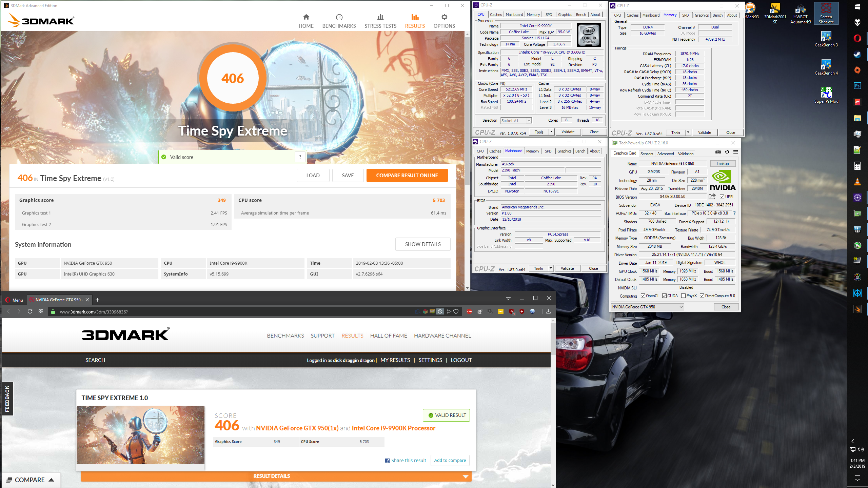Viewport: 868px width, 488px height.
Task: Toggle PhysX checkbox in GPU-Z
Action: pyautogui.click(x=683, y=296)
